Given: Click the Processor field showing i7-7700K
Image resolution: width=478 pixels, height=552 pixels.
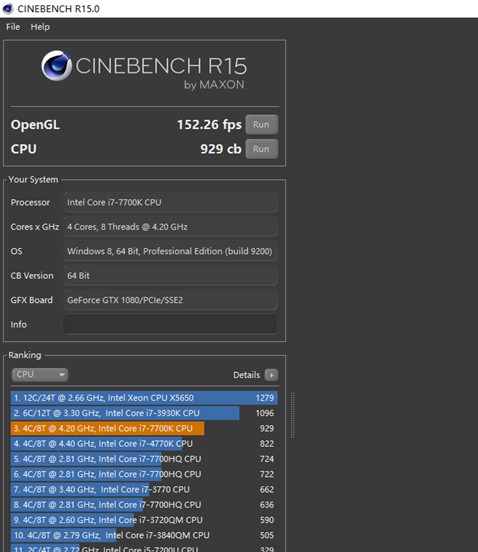Looking at the screenshot, I should (170, 202).
